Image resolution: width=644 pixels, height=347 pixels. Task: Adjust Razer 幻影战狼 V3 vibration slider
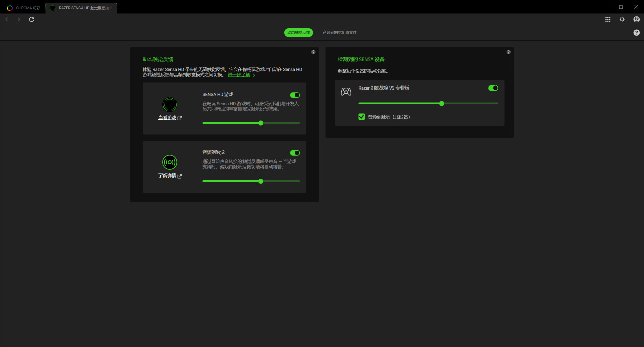tap(428, 103)
